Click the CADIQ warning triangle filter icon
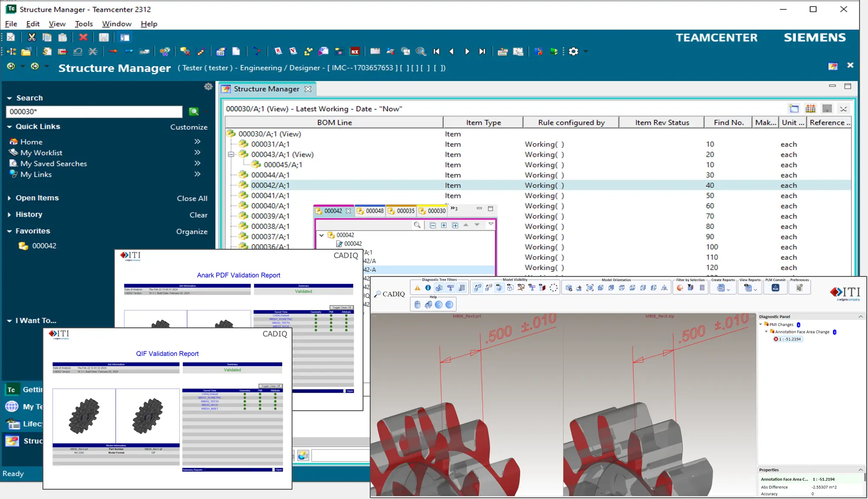 tap(417, 288)
